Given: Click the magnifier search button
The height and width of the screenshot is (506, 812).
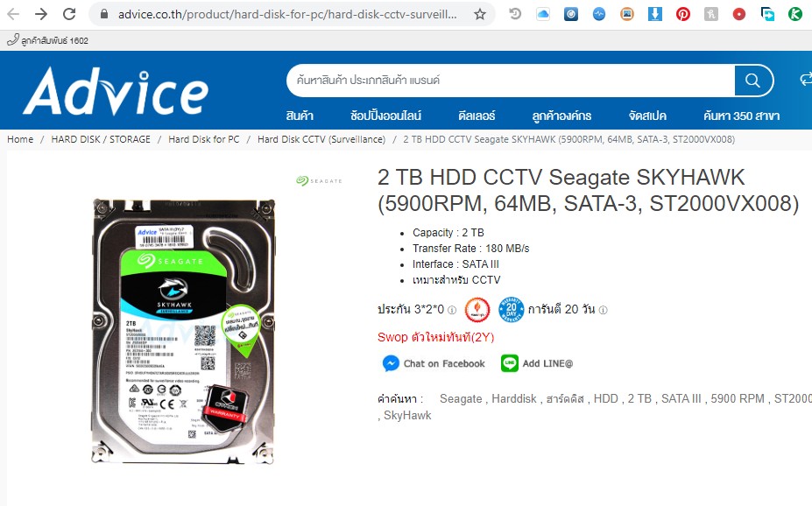Looking at the screenshot, I should click(x=752, y=81).
